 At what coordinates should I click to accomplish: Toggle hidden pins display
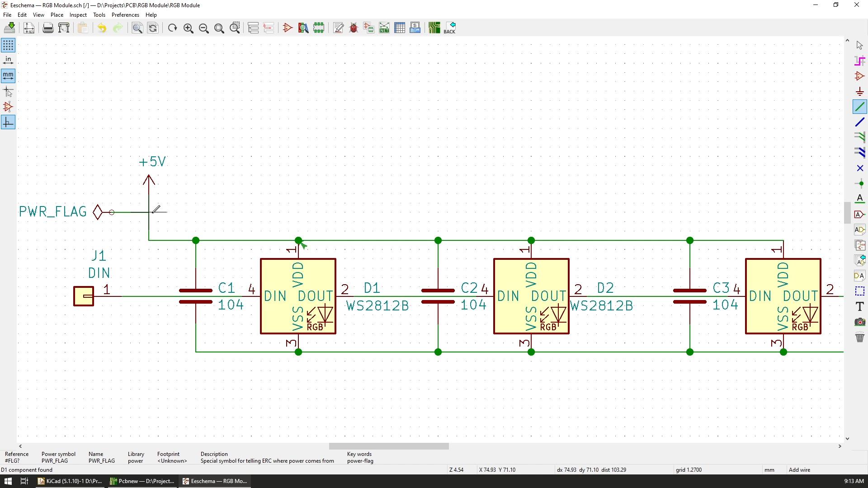pos(8,107)
